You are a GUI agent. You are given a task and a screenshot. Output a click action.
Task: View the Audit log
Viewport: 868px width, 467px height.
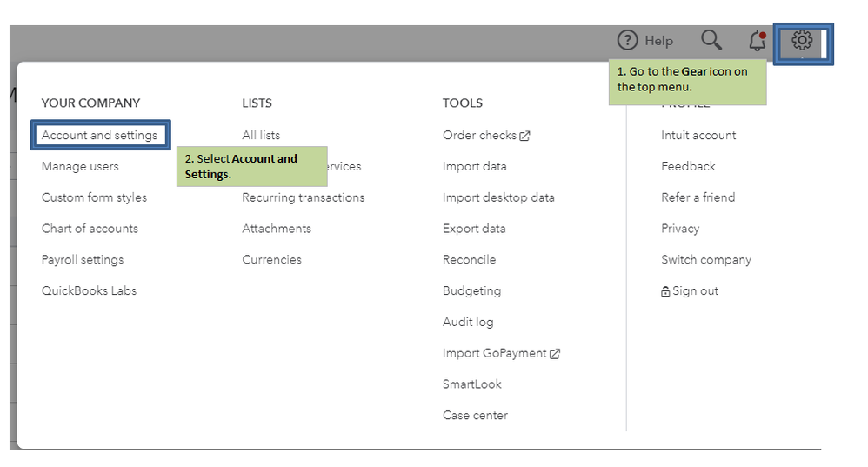[x=468, y=322]
